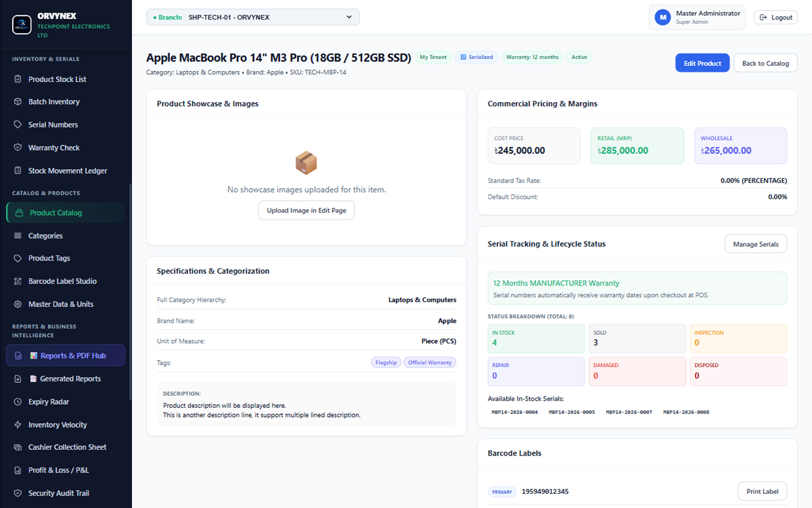Click the logout arrow icon

point(763,17)
